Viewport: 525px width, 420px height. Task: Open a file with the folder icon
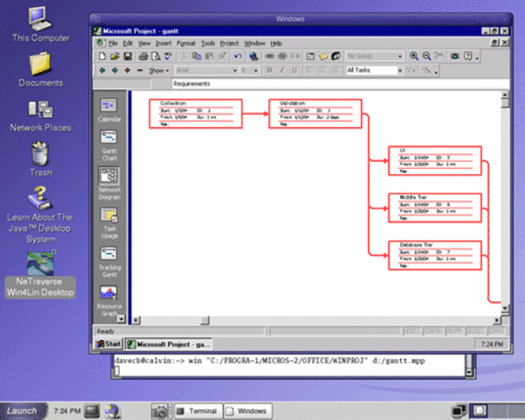point(115,56)
